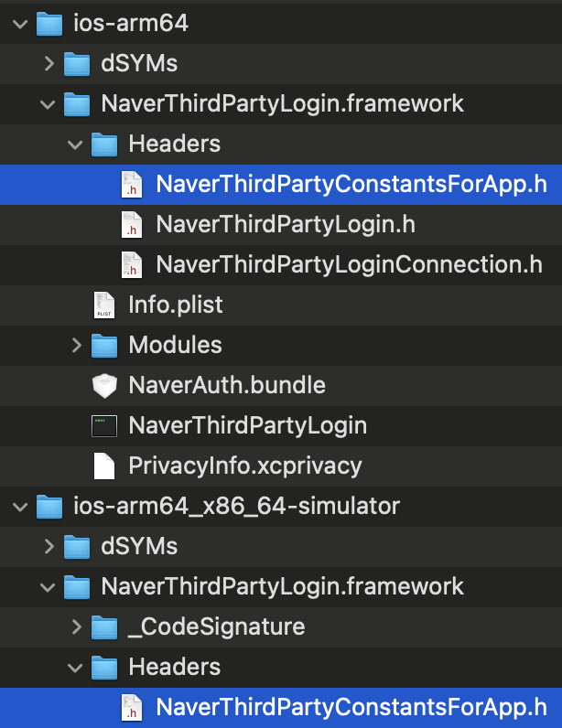Collapse the Headers chevron below _CodeSignature
The height and width of the screenshot is (728, 562).
coord(75,668)
